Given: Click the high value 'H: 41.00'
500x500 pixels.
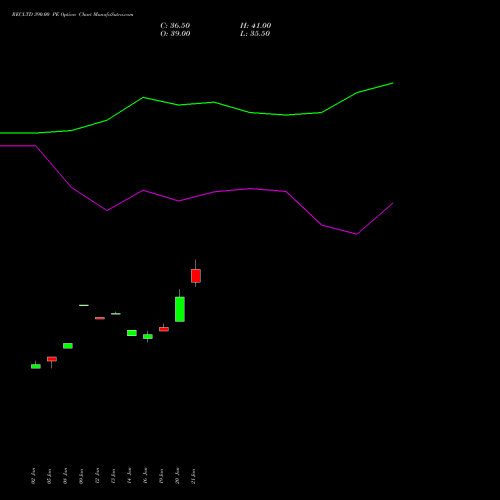Looking at the screenshot, I should pyautogui.click(x=255, y=26).
